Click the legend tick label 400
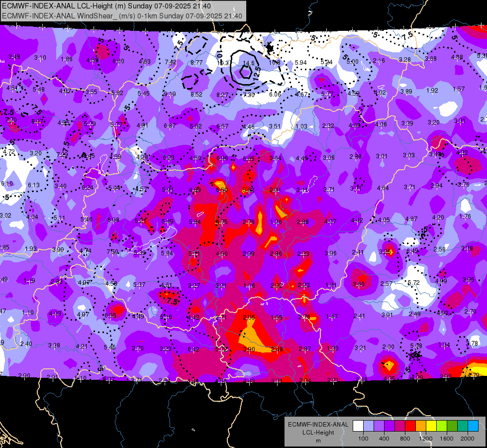The image size is (487, 448). click(x=384, y=439)
